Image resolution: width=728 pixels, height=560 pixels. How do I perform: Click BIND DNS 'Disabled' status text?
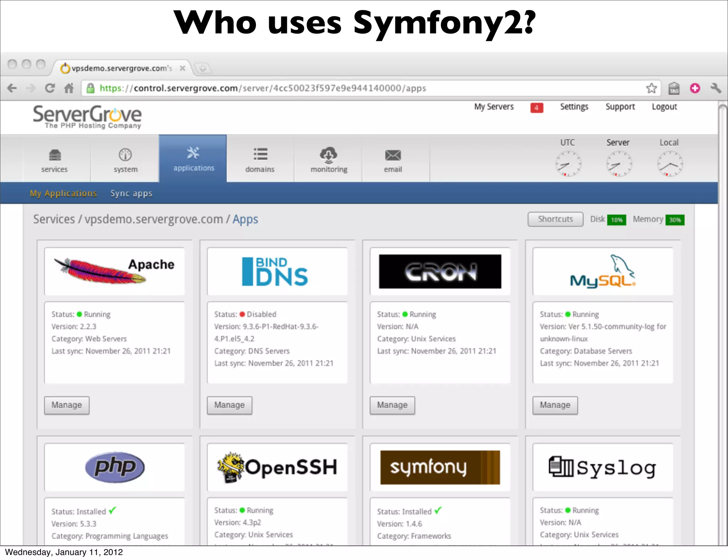(x=262, y=314)
